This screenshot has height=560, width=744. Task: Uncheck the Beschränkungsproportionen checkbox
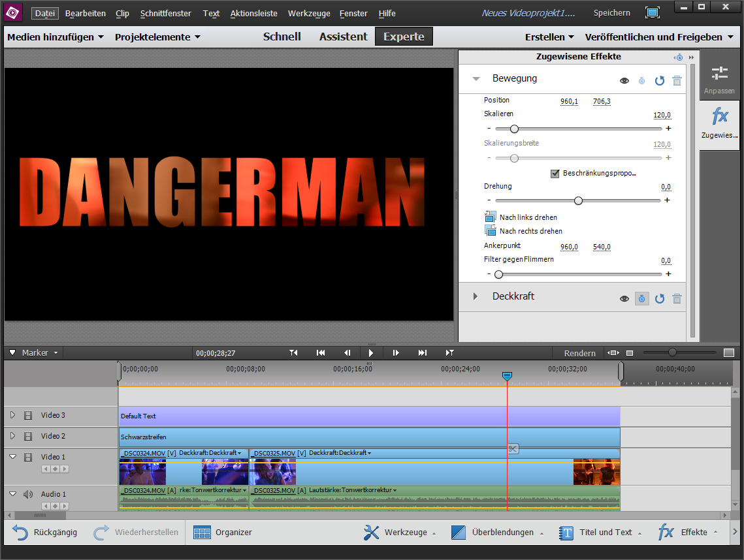click(x=555, y=174)
